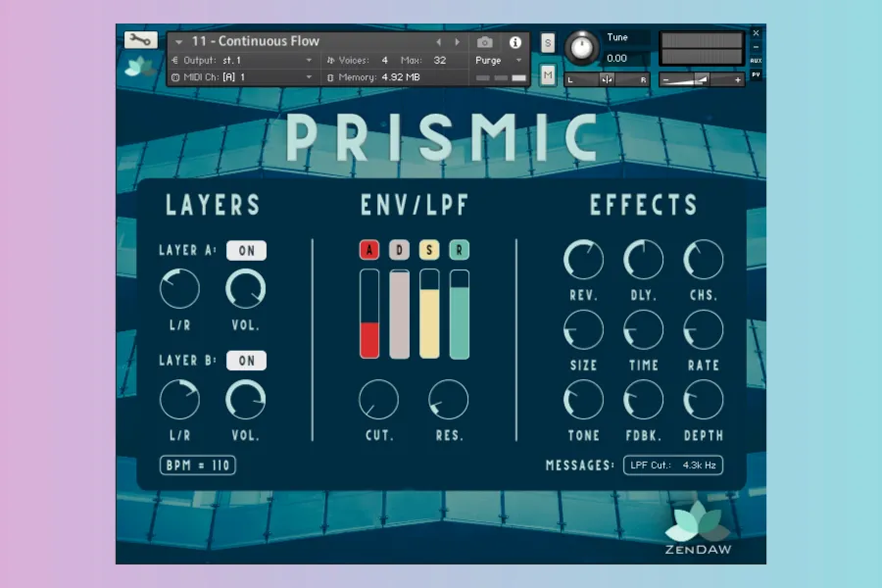This screenshot has width=882, height=588.
Task: Click Layer B VOL knob
Action: 246,399
